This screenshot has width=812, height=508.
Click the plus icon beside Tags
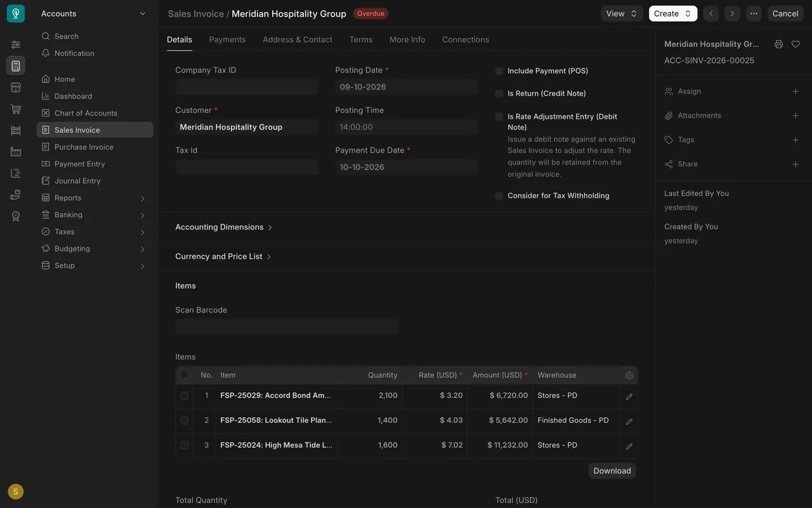click(x=796, y=140)
